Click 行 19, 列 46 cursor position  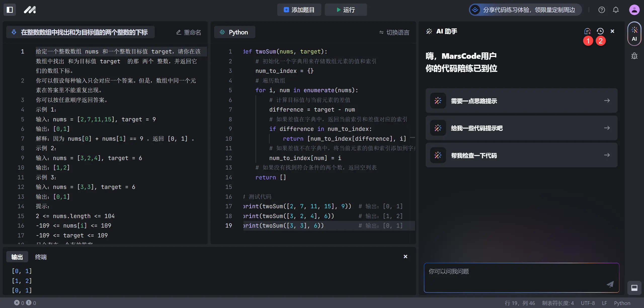(x=520, y=303)
